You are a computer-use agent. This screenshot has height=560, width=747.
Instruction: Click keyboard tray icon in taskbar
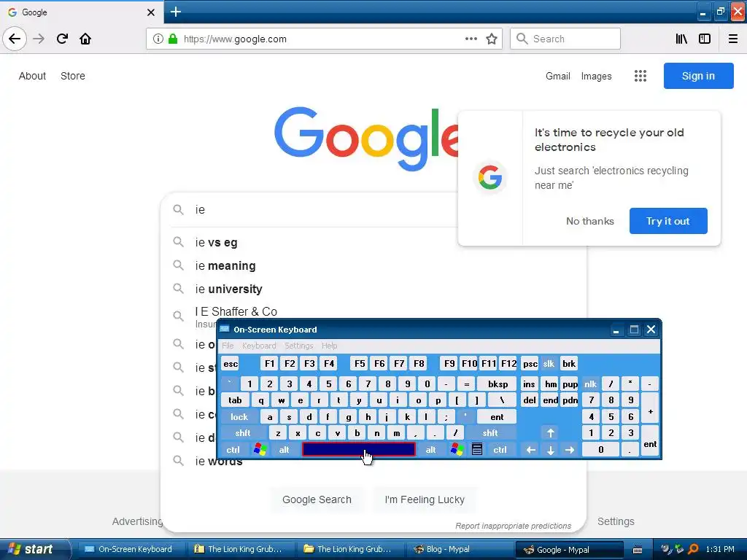click(638, 550)
